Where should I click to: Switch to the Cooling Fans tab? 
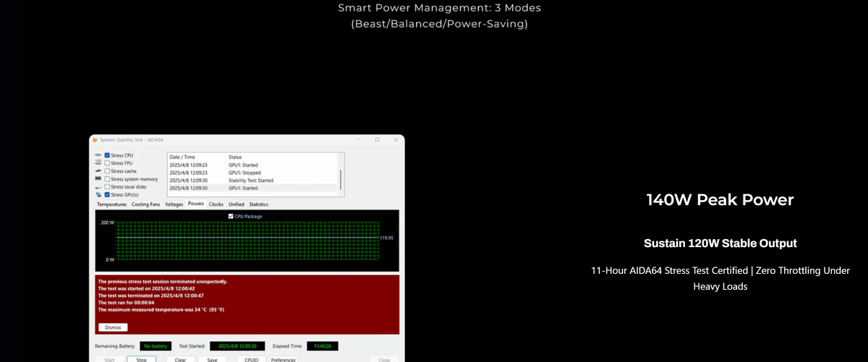(x=146, y=204)
